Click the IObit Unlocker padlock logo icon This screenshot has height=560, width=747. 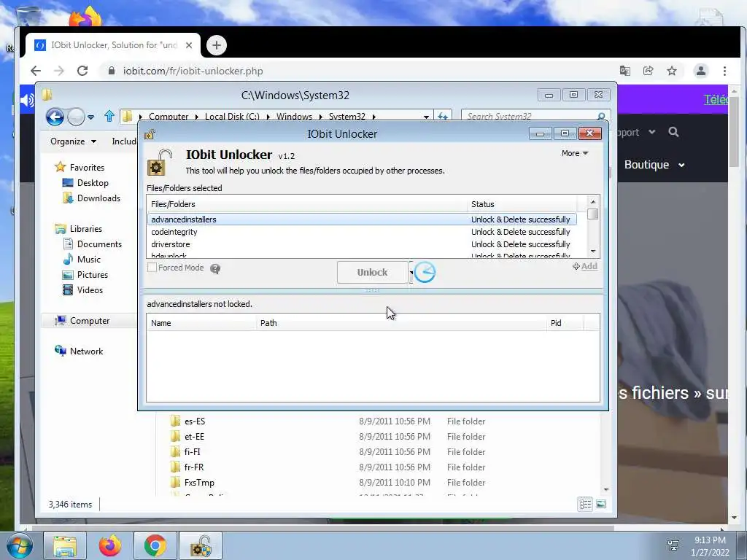[160, 163]
